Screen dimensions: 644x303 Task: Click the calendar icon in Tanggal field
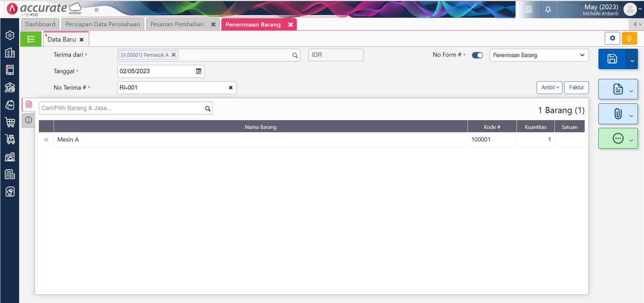click(198, 71)
